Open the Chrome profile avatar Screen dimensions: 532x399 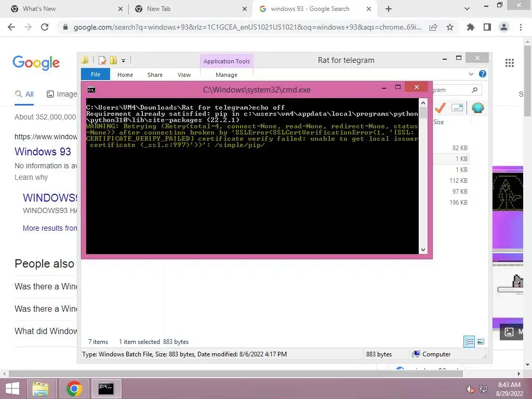(x=504, y=27)
